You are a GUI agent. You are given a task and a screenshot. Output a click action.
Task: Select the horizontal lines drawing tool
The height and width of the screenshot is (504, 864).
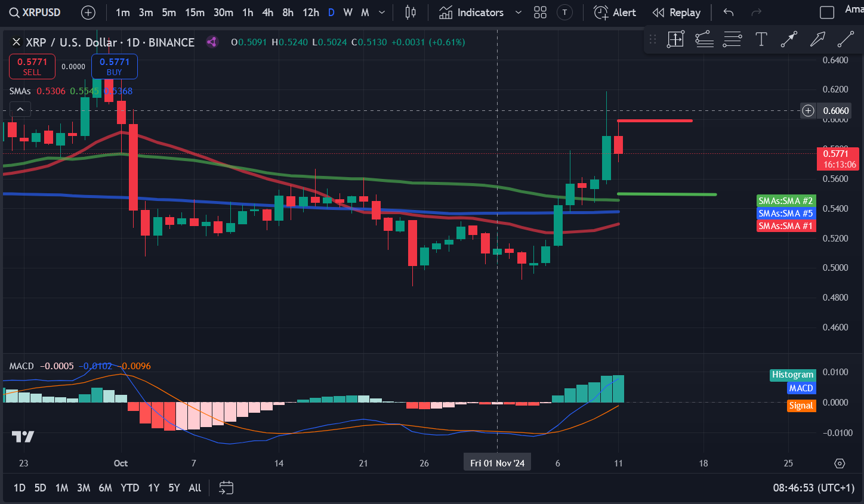[732, 39]
